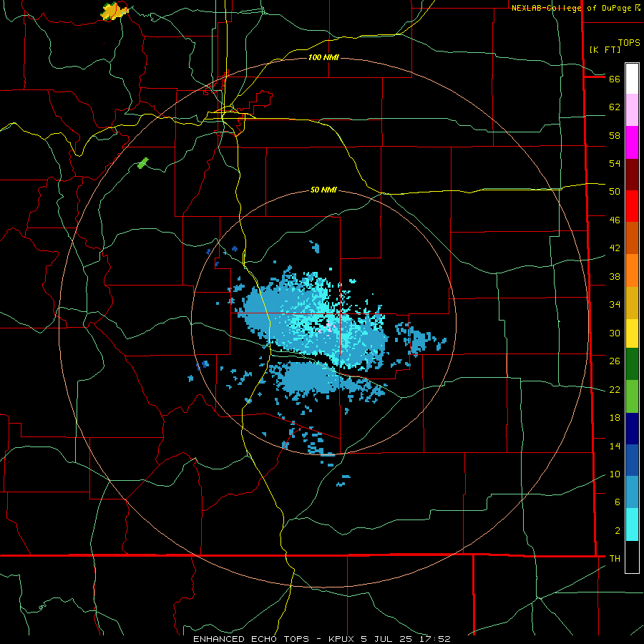Click the 10 value on legend
Image resolution: width=644 pixels, height=644 pixels.
click(x=615, y=474)
